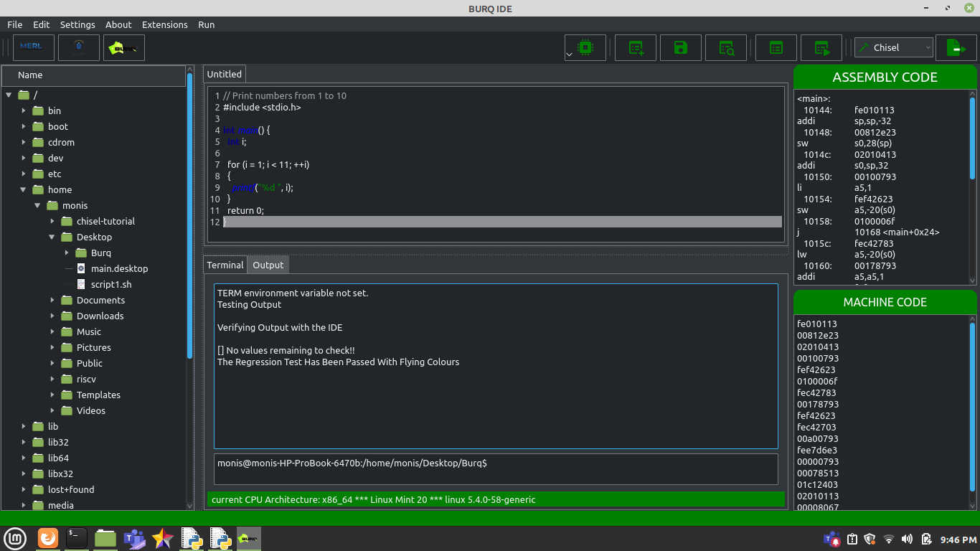This screenshot has height=551, width=980.
Task: Select the cdrom folder
Action: pyautogui.click(x=61, y=142)
